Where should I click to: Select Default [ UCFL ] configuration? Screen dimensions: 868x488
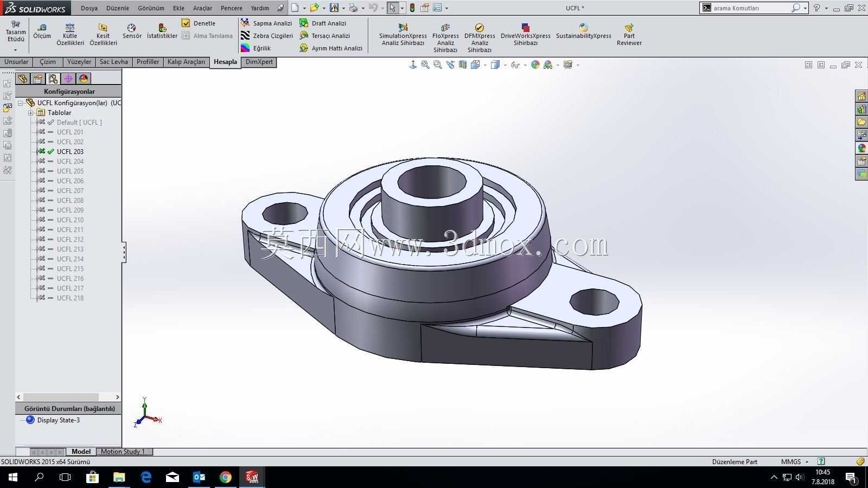(x=79, y=122)
